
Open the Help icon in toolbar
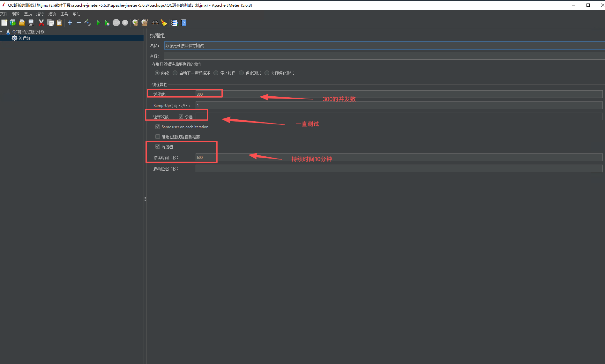click(x=183, y=23)
